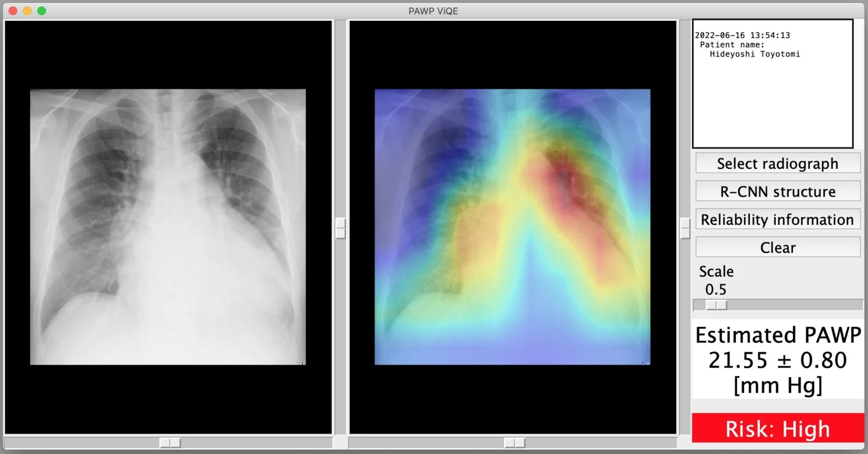Show Reliability information
Viewport: 868px width, 454px height.
778,219
